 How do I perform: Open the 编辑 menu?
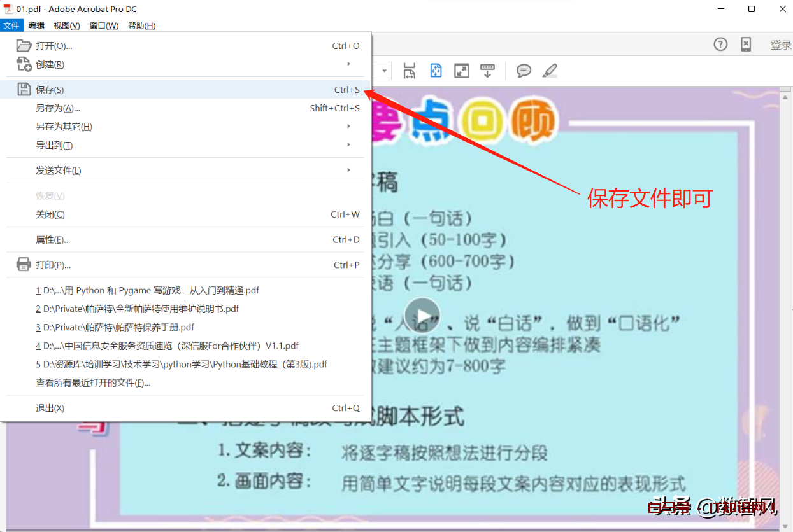tap(36, 25)
